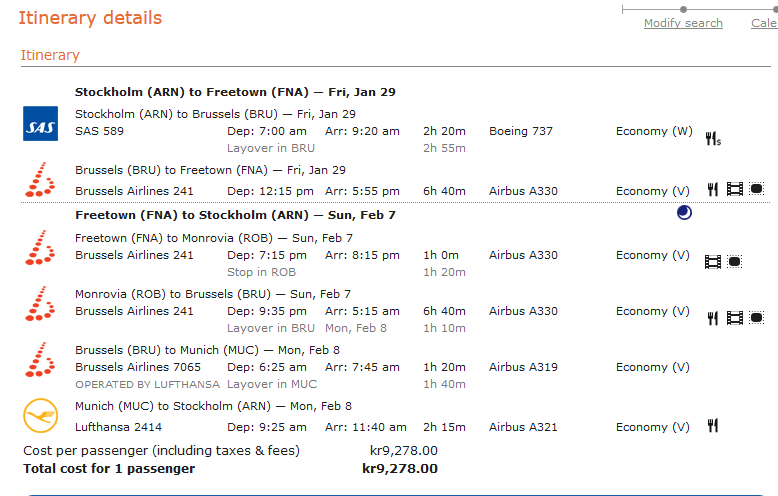
Task: Click movie icon on Freetown to Monrovia flight
Action: 713,262
